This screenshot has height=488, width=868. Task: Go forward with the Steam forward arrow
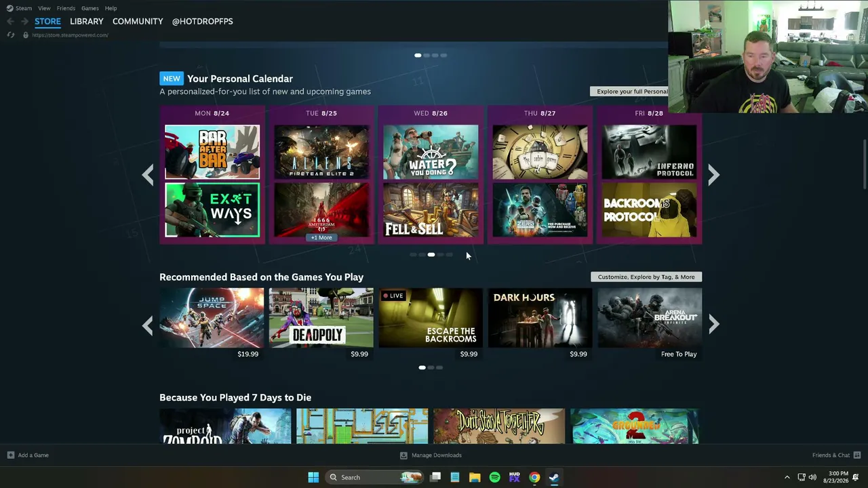(x=24, y=22)
